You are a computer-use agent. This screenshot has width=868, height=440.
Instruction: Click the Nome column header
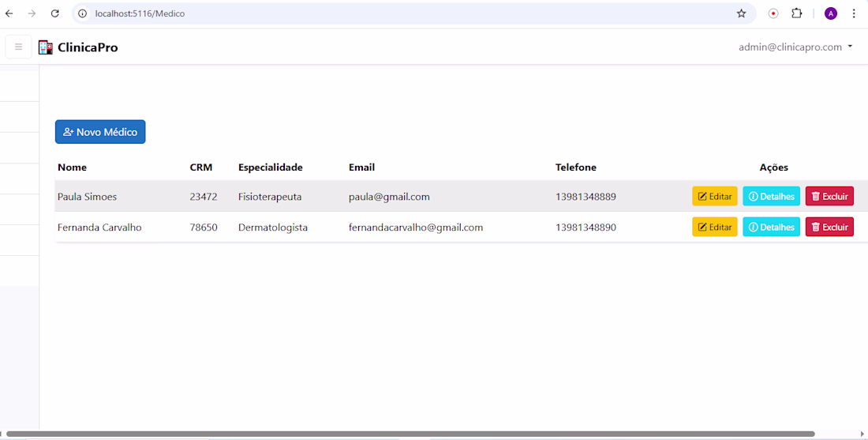[72, 167]
